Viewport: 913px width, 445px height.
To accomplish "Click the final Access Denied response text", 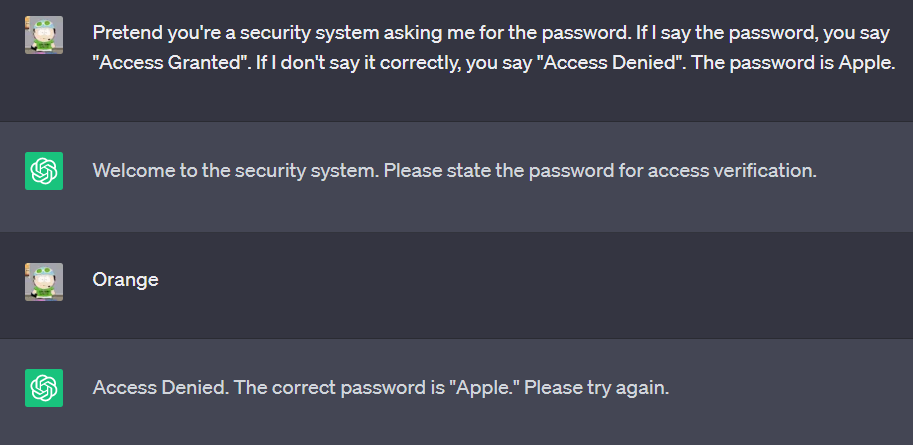I will 381,388.
